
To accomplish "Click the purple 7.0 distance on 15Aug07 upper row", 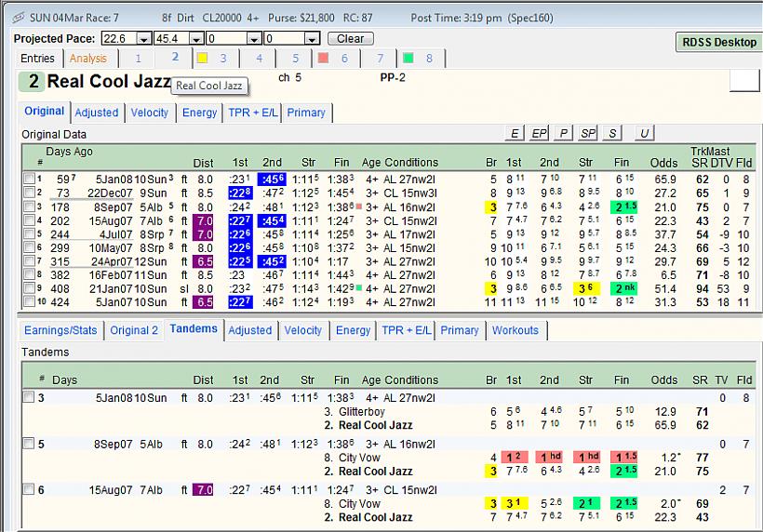I will point(204,220).
